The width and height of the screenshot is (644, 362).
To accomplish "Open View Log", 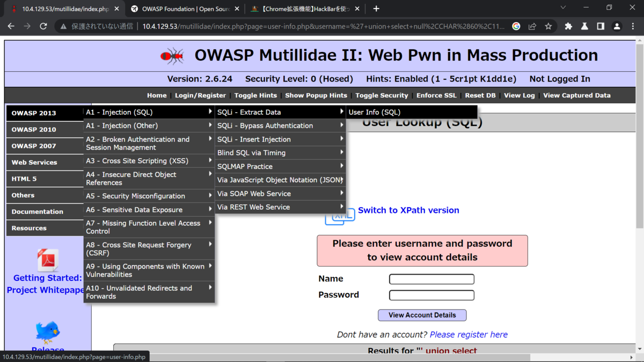I will 519,95.
